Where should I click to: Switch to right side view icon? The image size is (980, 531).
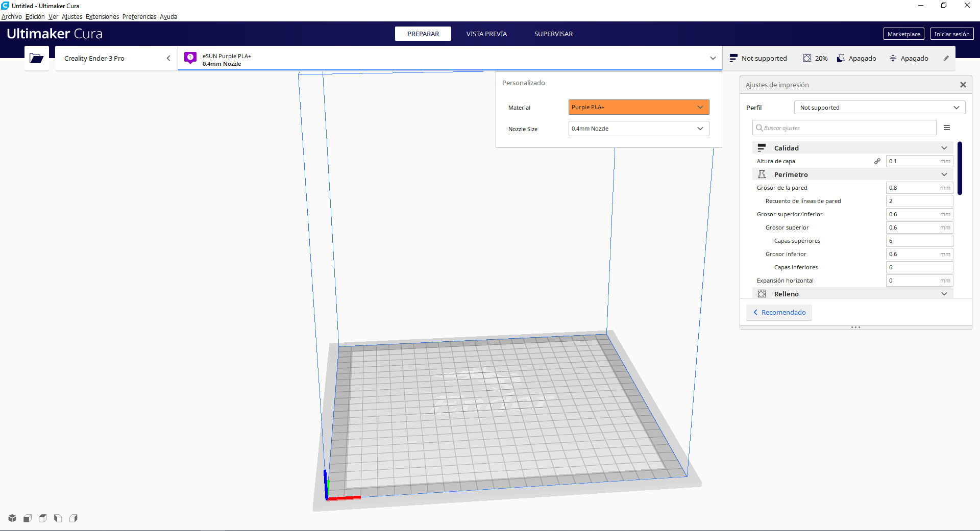click(73, 518)
